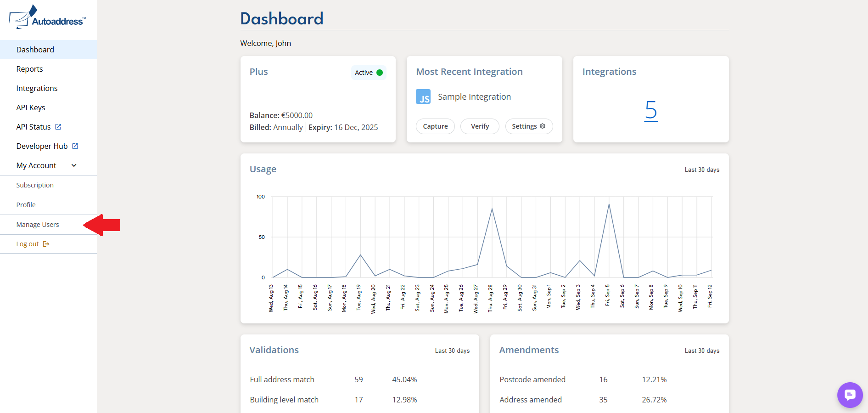Click the Welcome, John text

point(265,43)
